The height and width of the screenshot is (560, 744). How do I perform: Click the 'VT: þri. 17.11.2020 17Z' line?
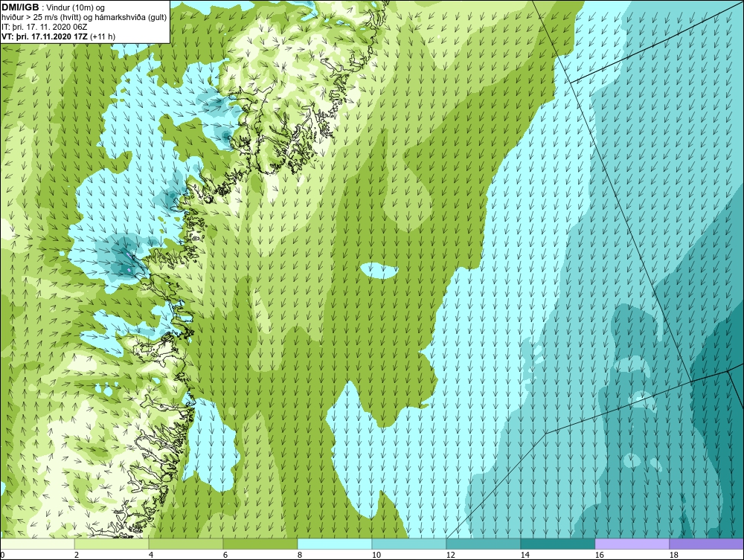pyautogui.click(x=46, y=36)
